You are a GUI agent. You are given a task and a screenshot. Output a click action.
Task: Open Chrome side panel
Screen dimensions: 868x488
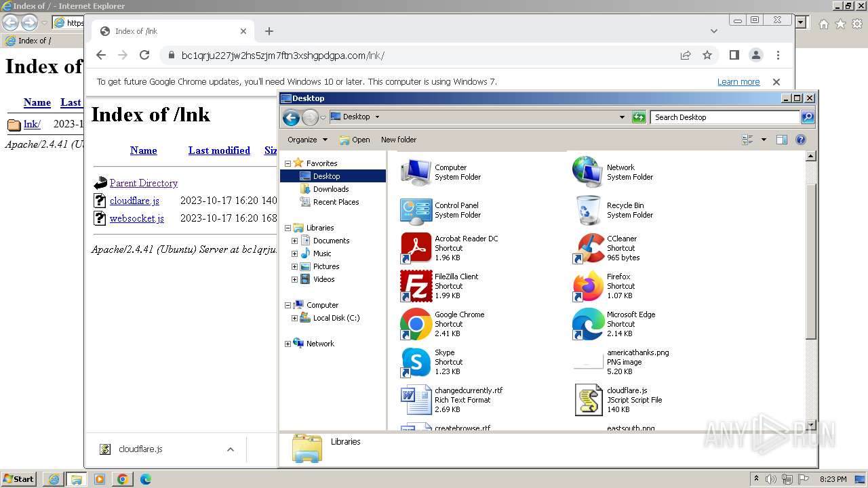point(734,56)
